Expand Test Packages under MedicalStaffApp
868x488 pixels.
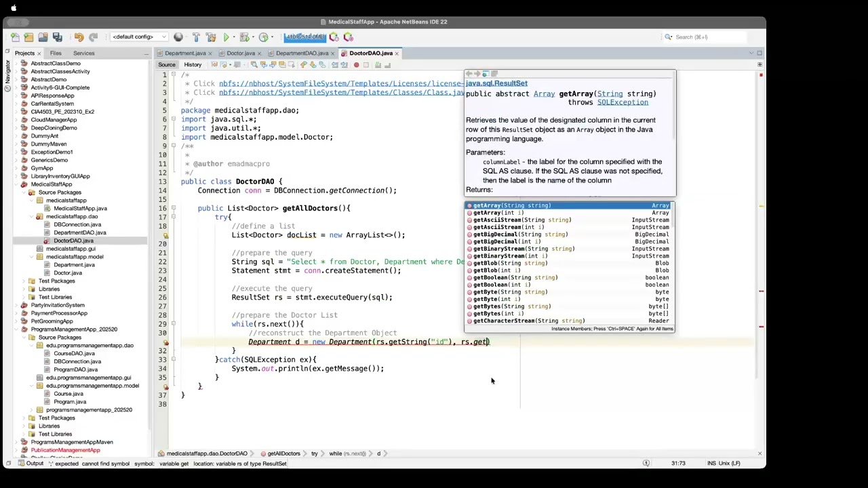23,281
